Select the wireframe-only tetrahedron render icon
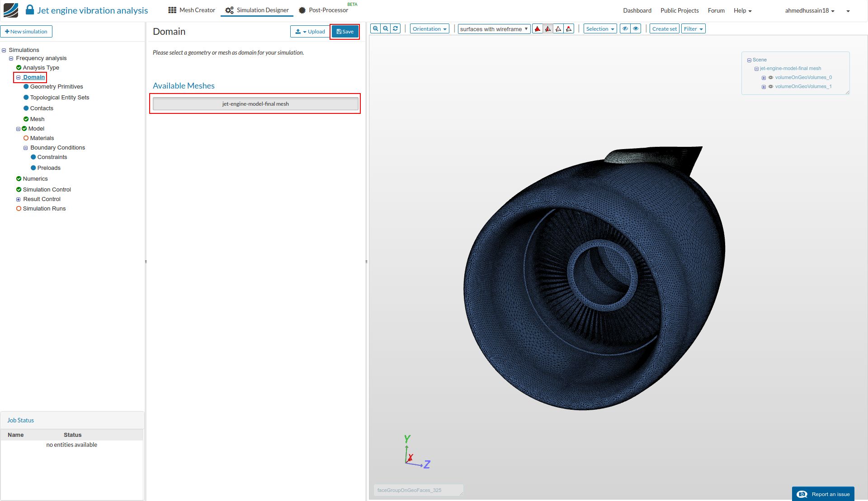 click(558, 29)
